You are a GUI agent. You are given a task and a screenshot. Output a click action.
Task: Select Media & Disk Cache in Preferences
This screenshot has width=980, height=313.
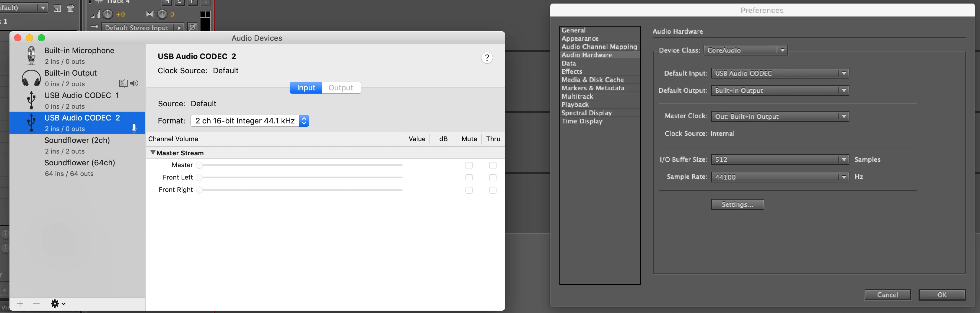click(x=600, y=80)
